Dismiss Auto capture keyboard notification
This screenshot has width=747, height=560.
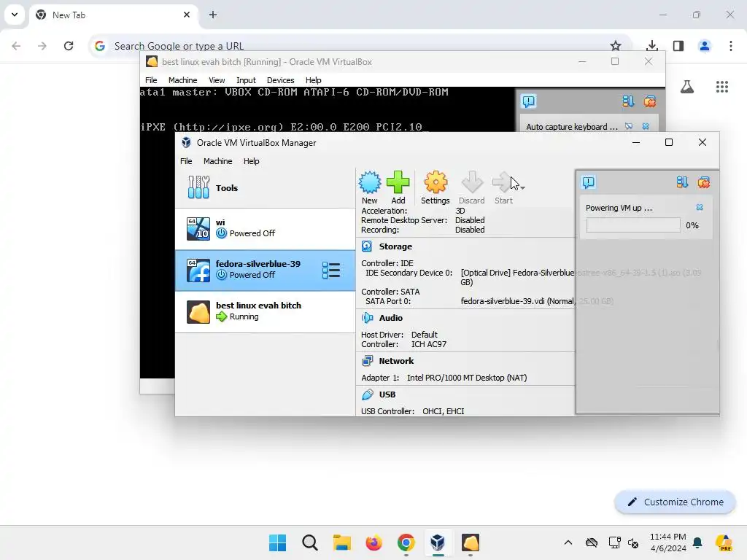(x=646, y=126)
